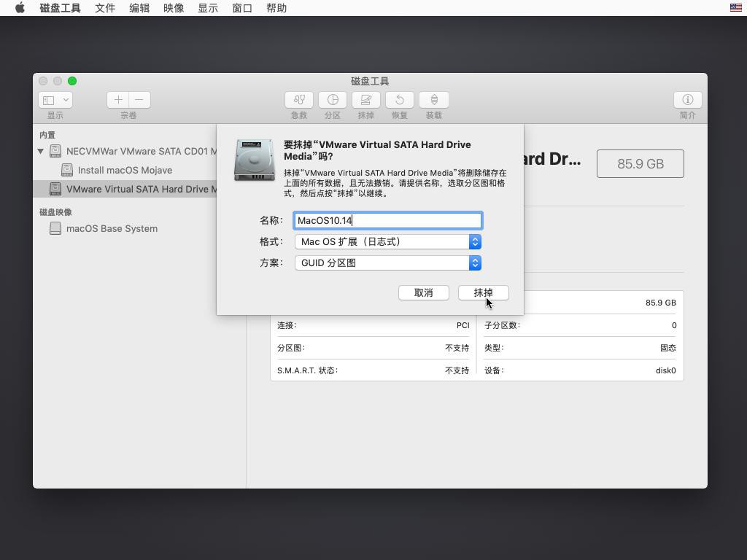This screenshot has height=560, width=747.
Task: Click the Install macOS Mojave disk icon
Action: (x=67, y=169)
